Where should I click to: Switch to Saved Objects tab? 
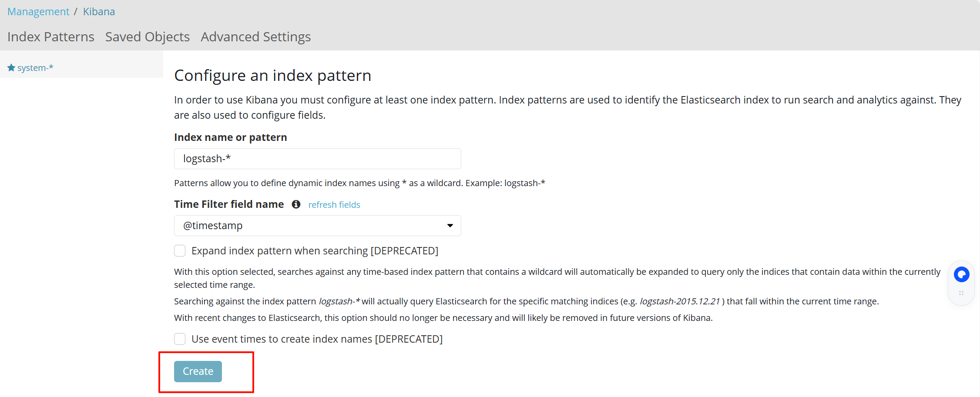pyautogui.click(x=148, y=37)
